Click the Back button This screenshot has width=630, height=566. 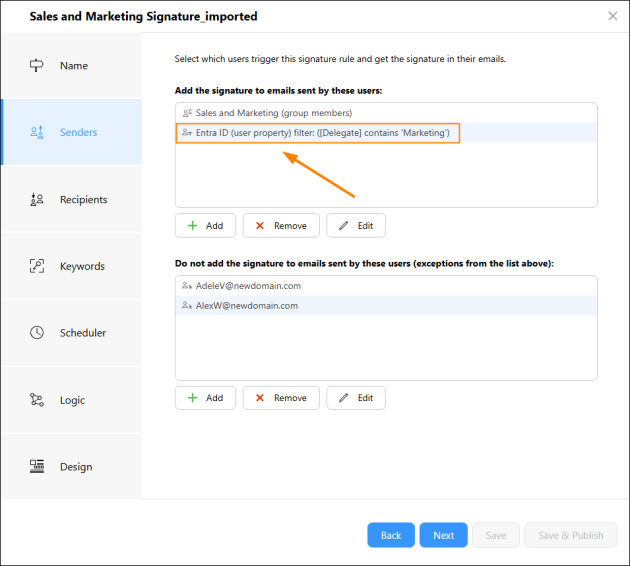coord(391,535)
